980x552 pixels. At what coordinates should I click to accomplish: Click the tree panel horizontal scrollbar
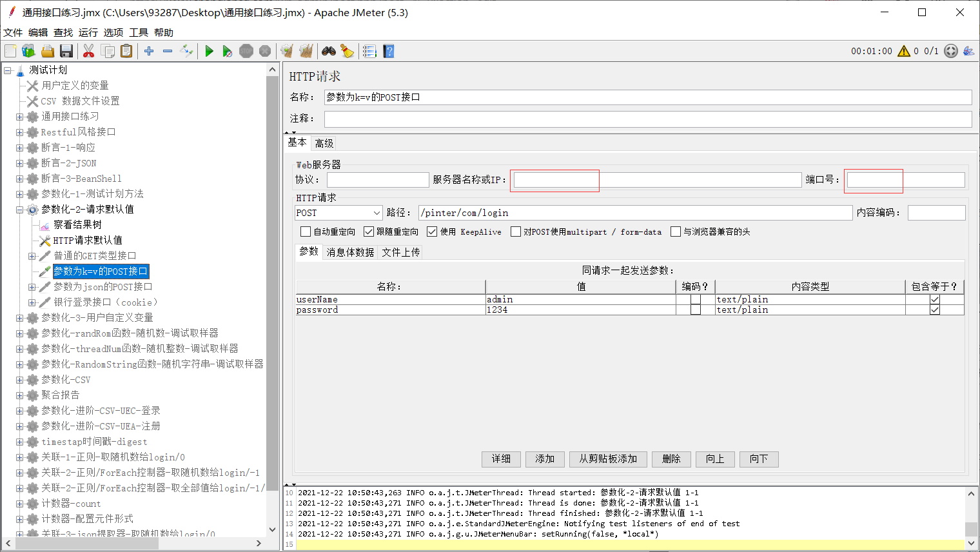tap(88, 543)
